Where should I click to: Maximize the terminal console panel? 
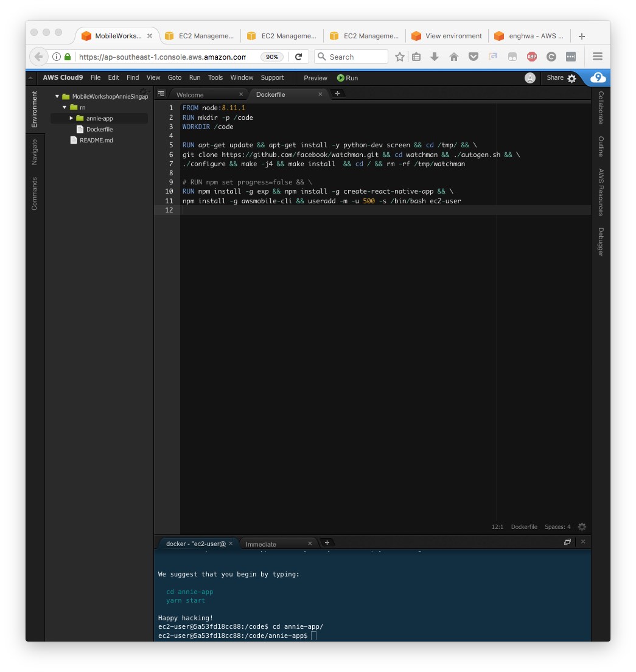[x=567, y=542]
